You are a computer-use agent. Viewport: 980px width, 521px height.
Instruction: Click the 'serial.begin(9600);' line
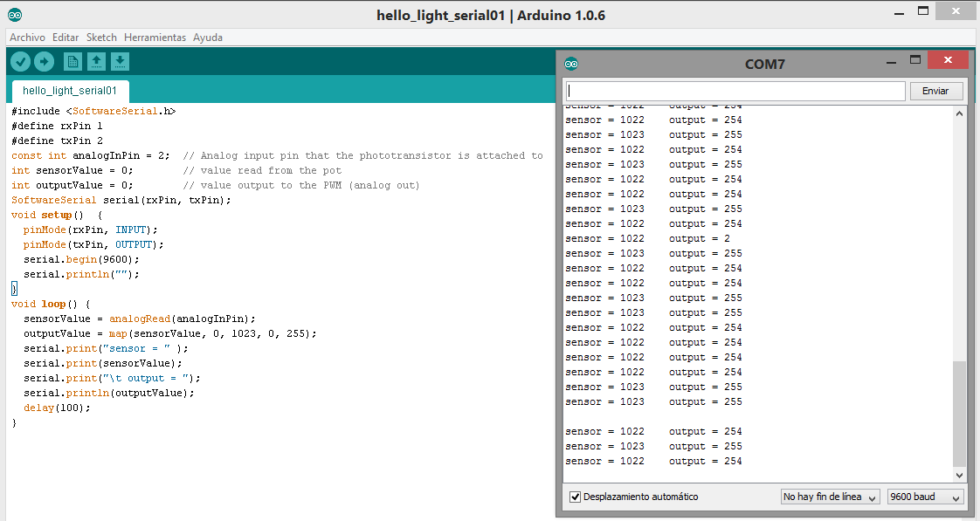[81, 260]
